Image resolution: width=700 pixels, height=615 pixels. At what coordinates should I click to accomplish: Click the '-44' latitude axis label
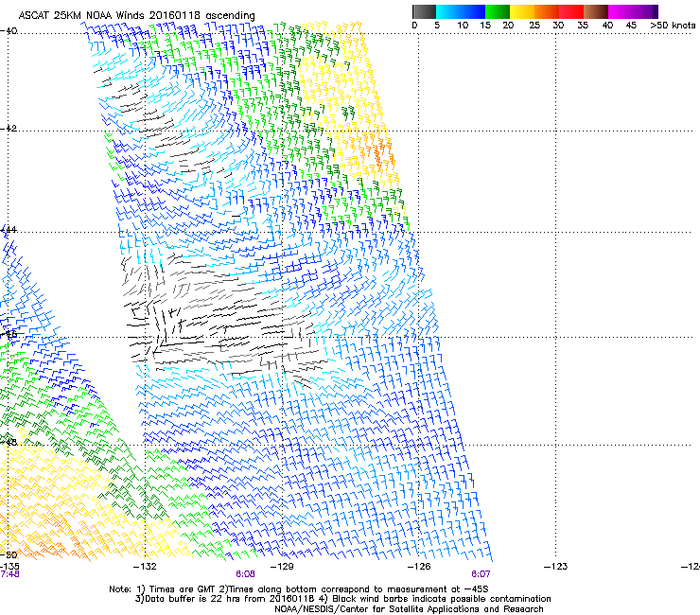(9, 230)
